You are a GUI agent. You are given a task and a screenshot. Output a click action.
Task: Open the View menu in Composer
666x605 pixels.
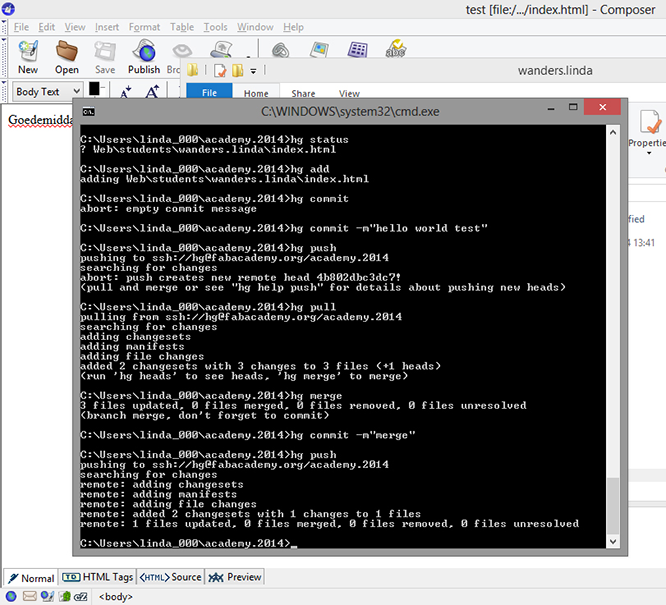pos(75,27)
